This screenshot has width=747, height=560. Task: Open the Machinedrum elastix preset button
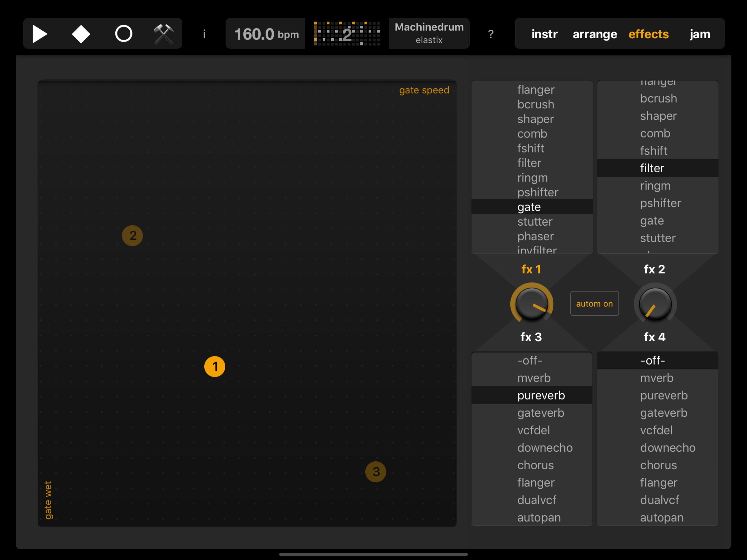[x=429, y=33]
